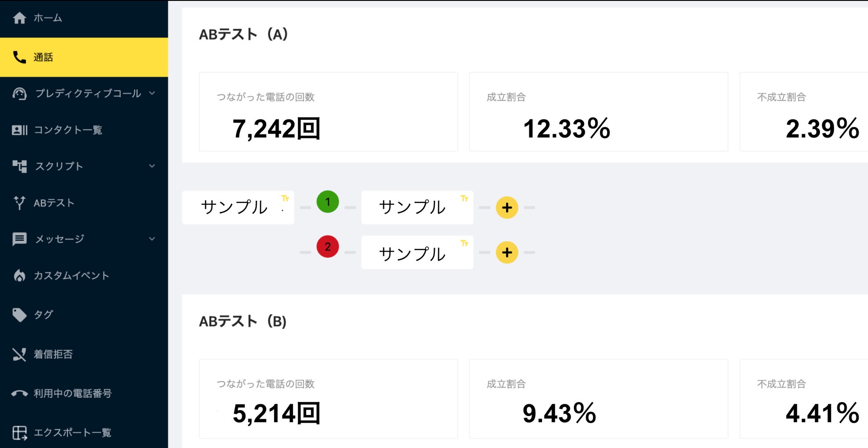The width and height of the screenshot is (868, 448).
Task: Expand the メッセージ submenu chevron
Action: (x=152, y=239)
